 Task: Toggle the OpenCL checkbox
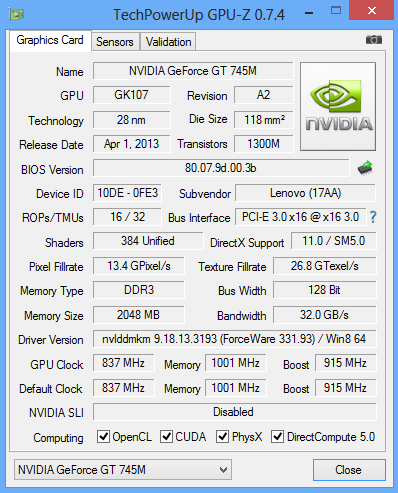[x=103, y=436]
